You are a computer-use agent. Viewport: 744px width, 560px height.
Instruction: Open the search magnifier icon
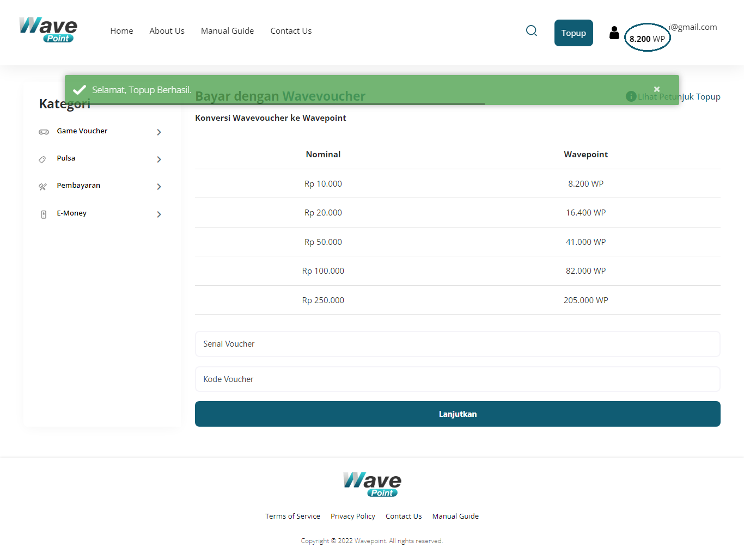coord(532,31)
